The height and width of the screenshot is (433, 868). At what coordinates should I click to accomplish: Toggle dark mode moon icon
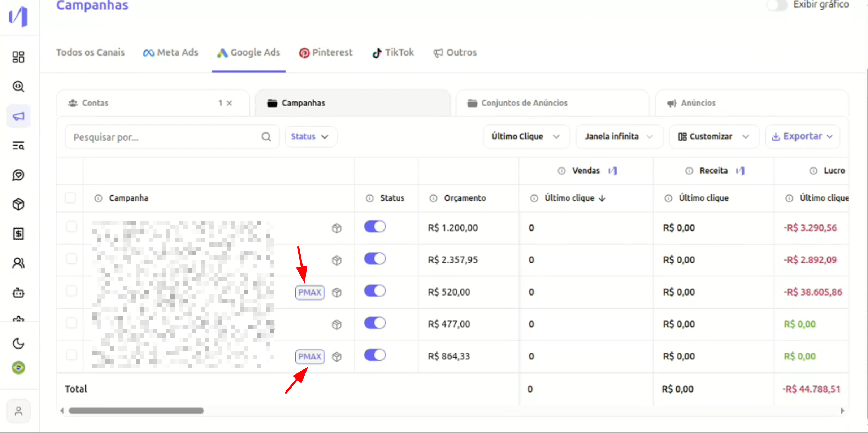(18, 343)
